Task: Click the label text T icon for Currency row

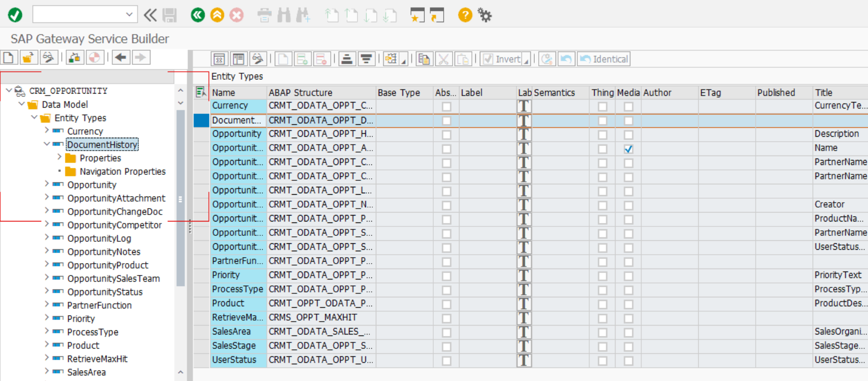Action: 524,106
